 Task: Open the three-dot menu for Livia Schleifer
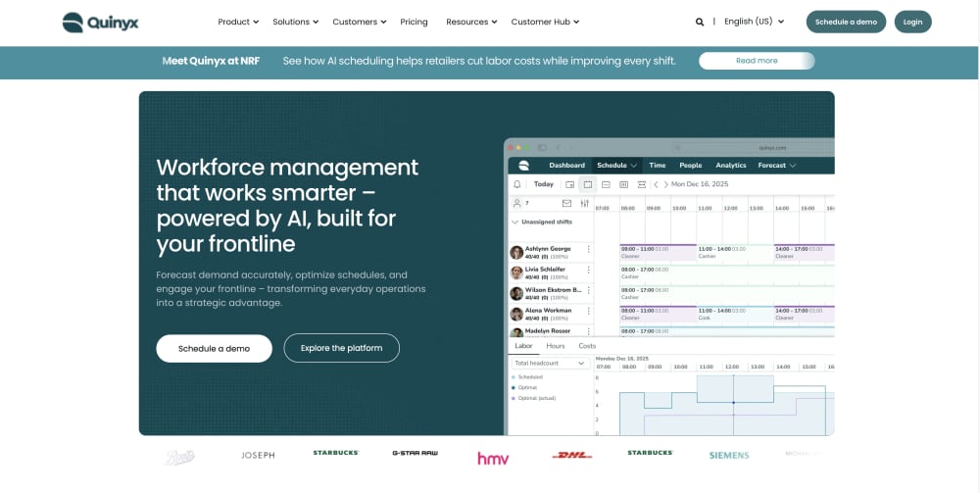pyautogui.click(x=588, y=270)
